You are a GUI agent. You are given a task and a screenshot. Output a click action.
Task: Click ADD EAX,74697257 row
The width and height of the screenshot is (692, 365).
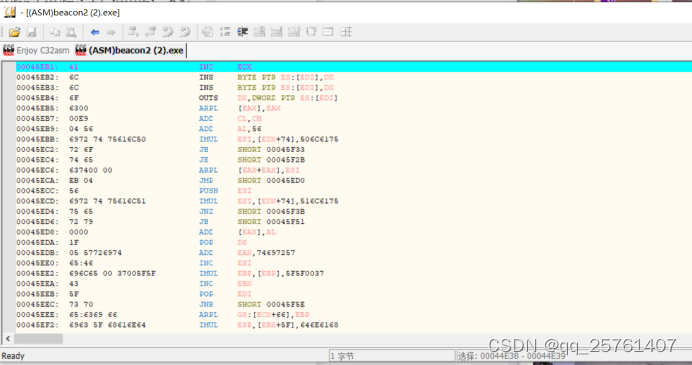[x=353, y=252]
